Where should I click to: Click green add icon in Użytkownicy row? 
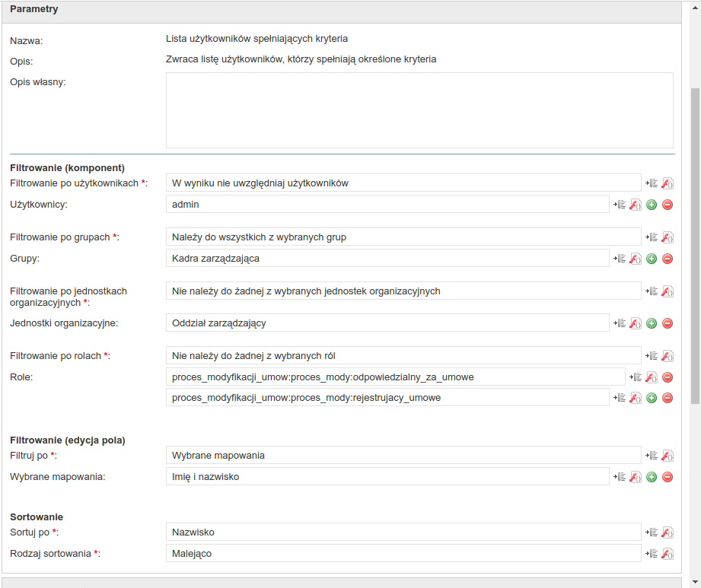click(652, 205)
